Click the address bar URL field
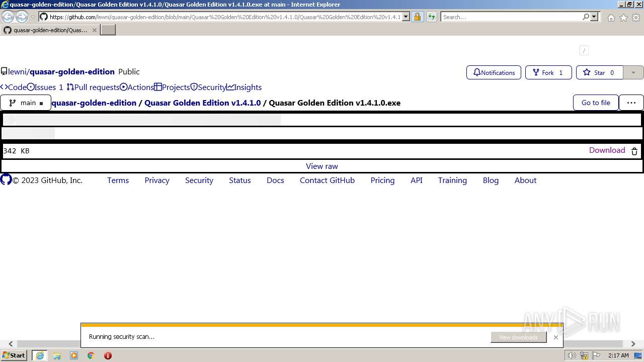The height and width of the screenshot is (362, 644). (225, 17)
